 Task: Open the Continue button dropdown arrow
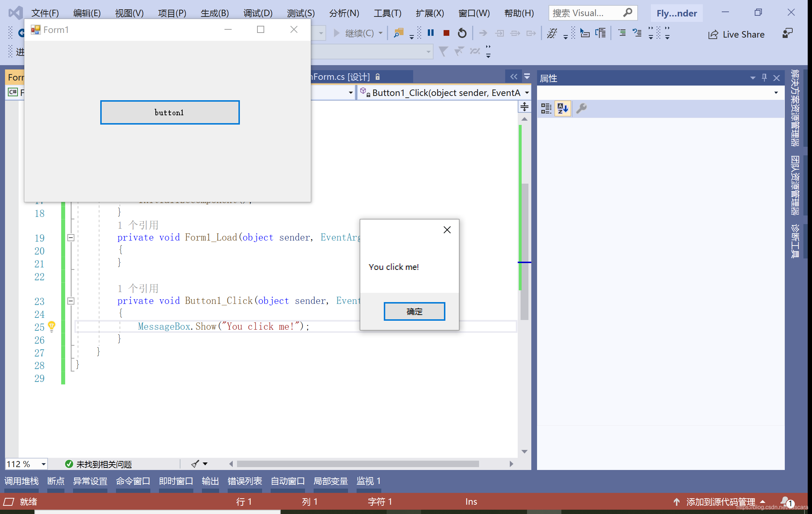point(381,33)
